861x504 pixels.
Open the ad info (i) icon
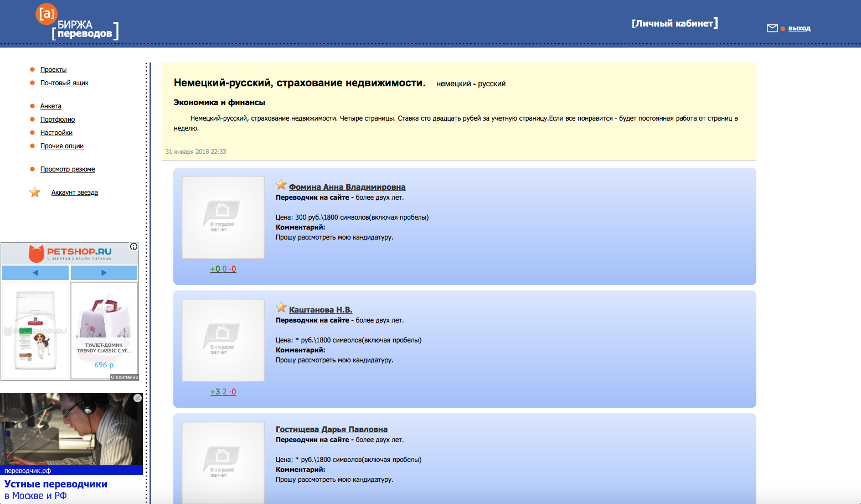click(x=133, y=246)
